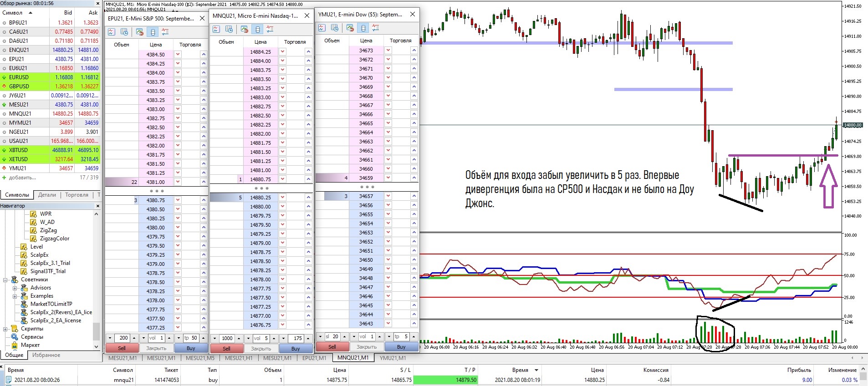Viewport: 868px width, 386px height.
Task: Increase YMU21 take-profit value of 5
Action: [x=414, y=337]
